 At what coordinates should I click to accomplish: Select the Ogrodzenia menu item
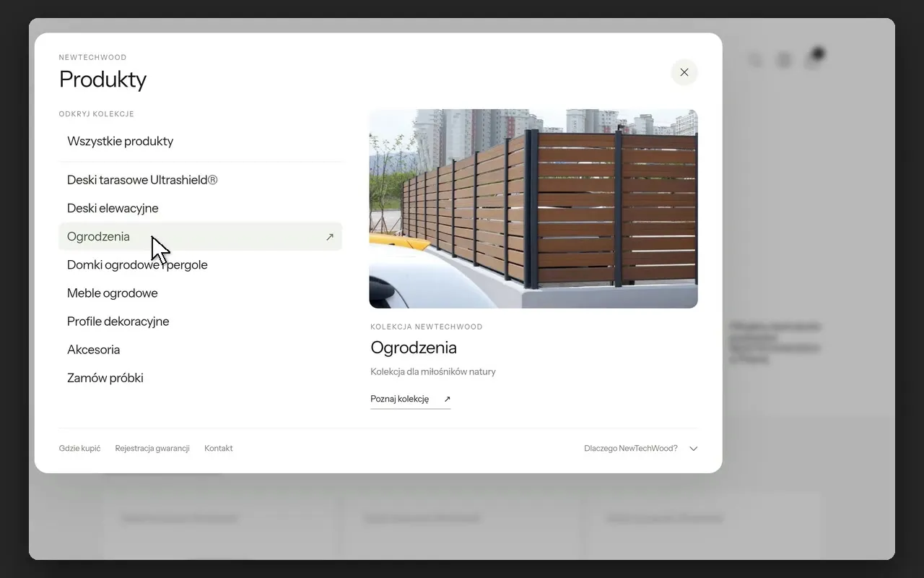pyautogui.click(x=200, y=237)
